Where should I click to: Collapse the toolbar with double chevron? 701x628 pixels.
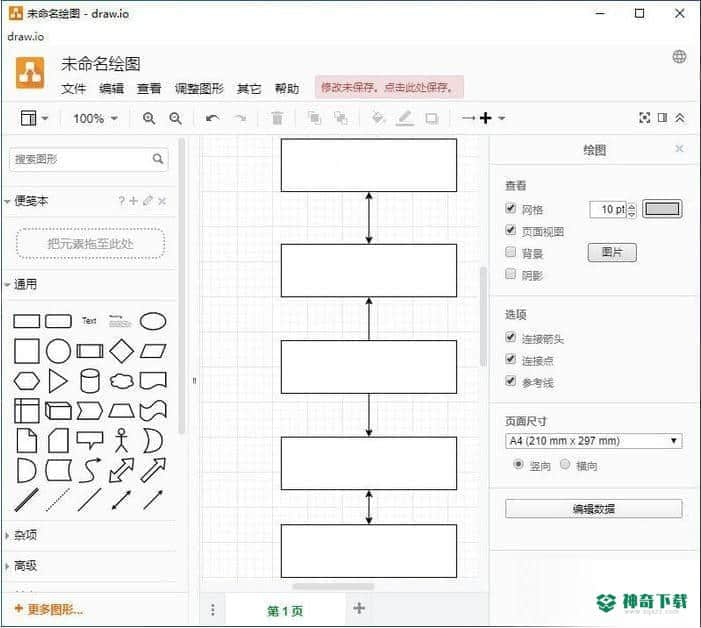click(680, 118)
